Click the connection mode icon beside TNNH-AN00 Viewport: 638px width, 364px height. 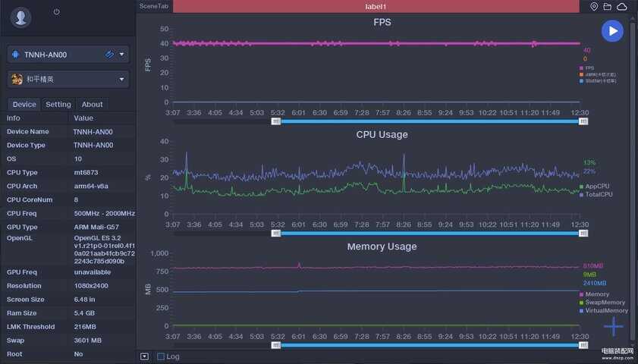pyautogui.click(x=109, y=55)
